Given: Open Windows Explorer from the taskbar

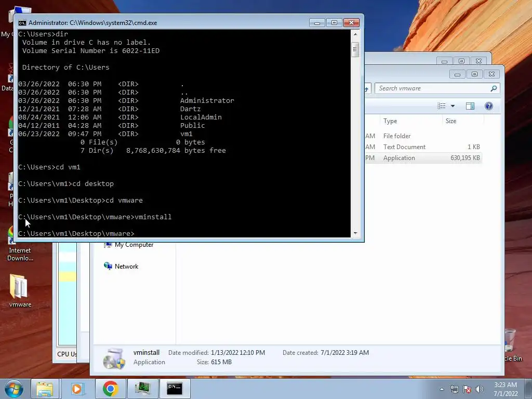Looking at the screenshot, I should tap(45, 389).
